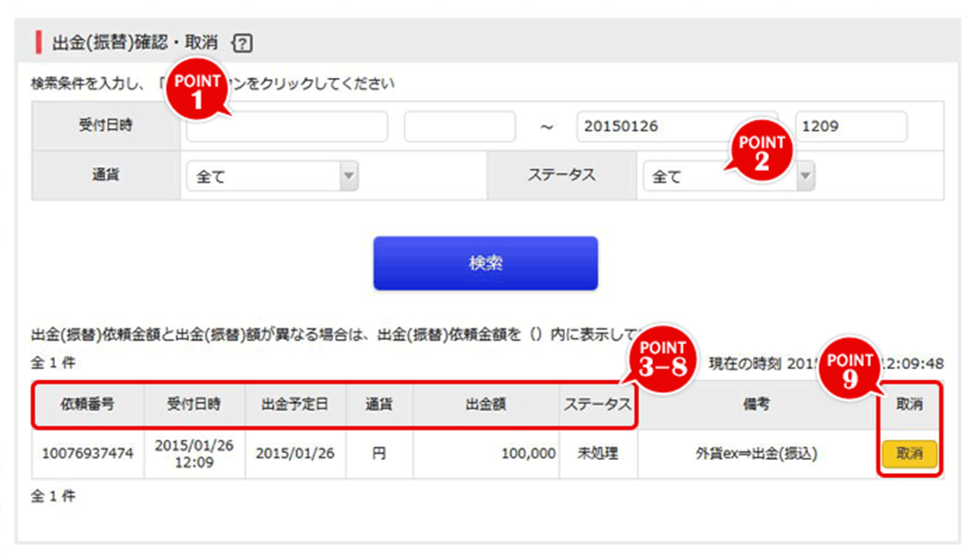Click the 出金予定日 column header

coord(296,406)
